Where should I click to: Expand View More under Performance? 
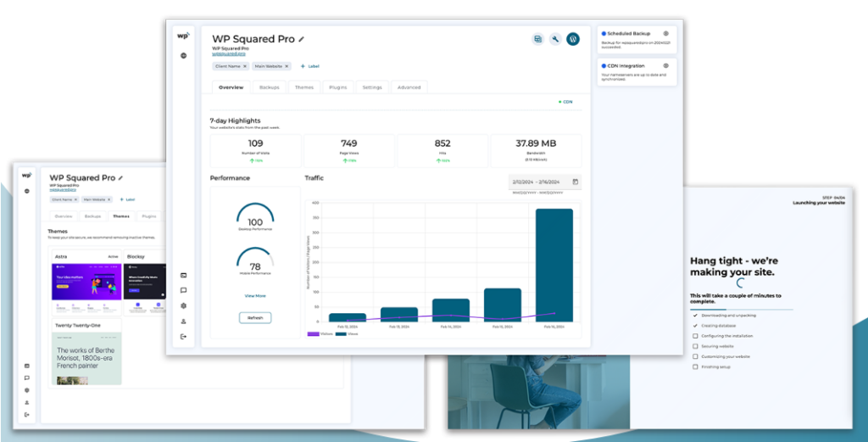[x=255, y=296]
